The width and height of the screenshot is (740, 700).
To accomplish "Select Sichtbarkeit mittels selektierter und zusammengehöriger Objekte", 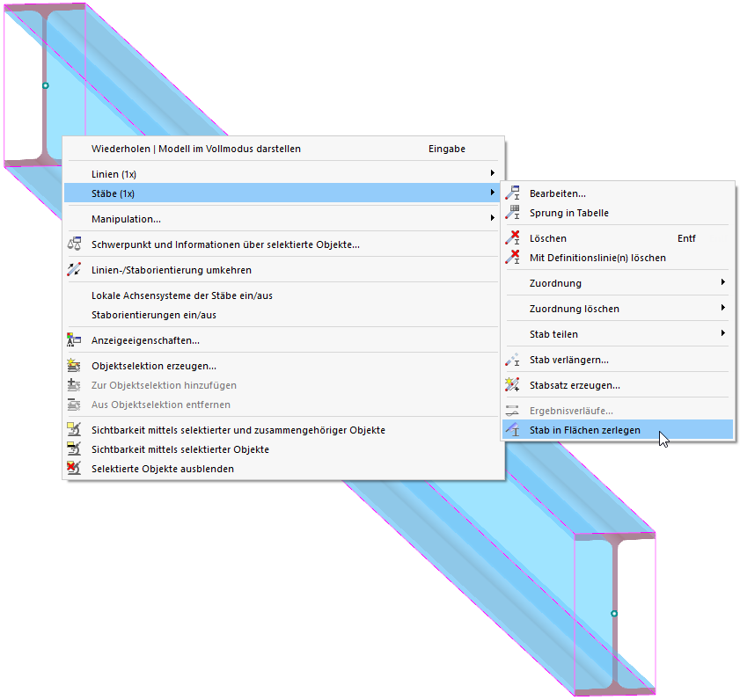I will coord(282,430).
